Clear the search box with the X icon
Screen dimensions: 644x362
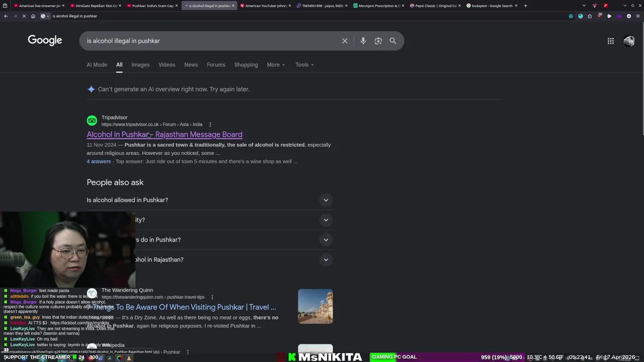tap(345, 41)
